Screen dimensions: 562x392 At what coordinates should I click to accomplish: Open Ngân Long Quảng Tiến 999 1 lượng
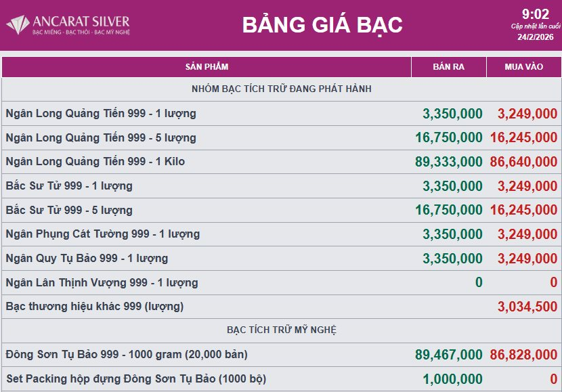coord(101,114)
